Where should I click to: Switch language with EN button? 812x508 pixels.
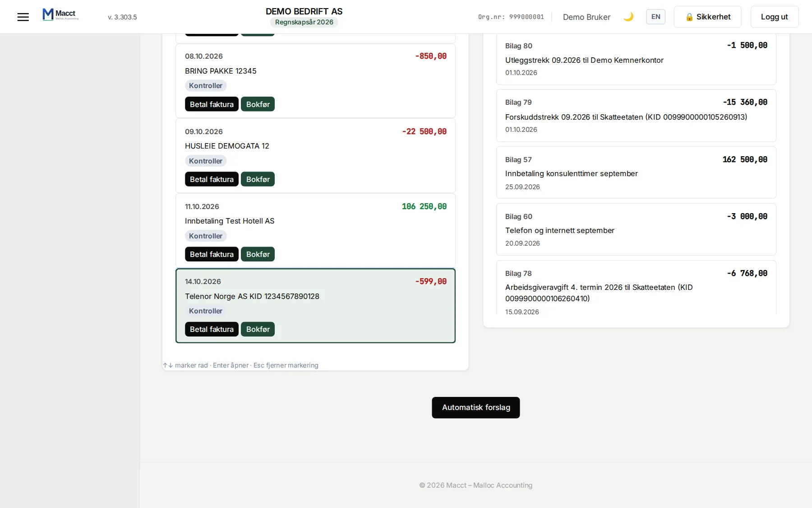click(655, 17)
